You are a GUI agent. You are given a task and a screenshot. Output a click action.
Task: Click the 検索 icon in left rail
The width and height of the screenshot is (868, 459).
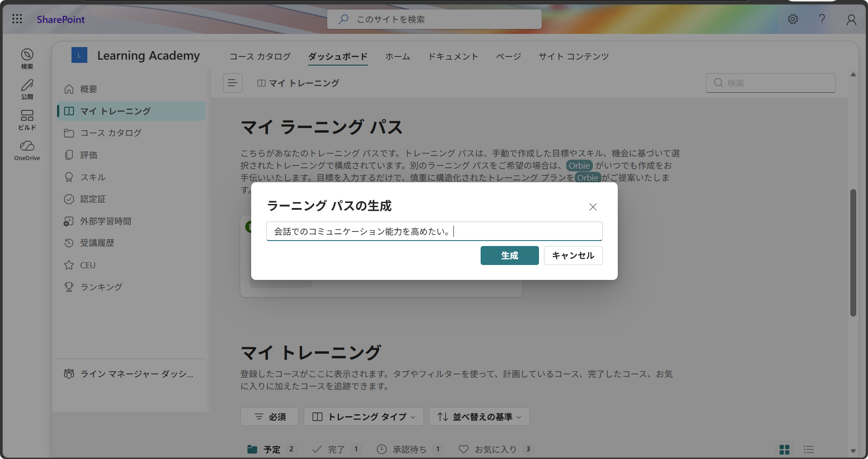(x=27, y=59)
